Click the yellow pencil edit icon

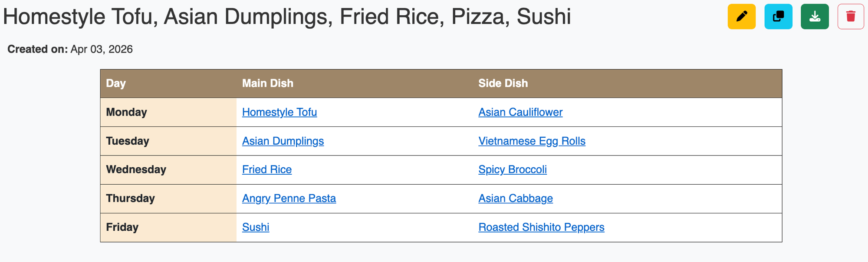741,17
